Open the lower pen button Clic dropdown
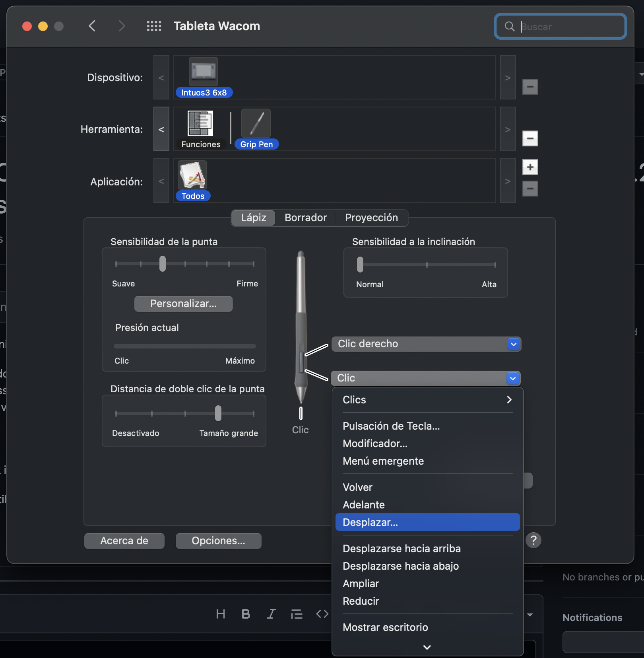This screenshot has height=658, width=644. pos(426,378)
